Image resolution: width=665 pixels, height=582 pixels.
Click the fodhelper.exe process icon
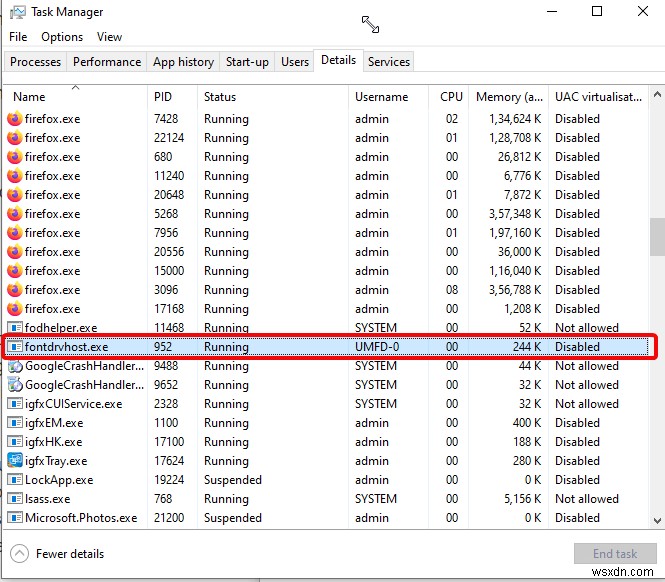15,328
